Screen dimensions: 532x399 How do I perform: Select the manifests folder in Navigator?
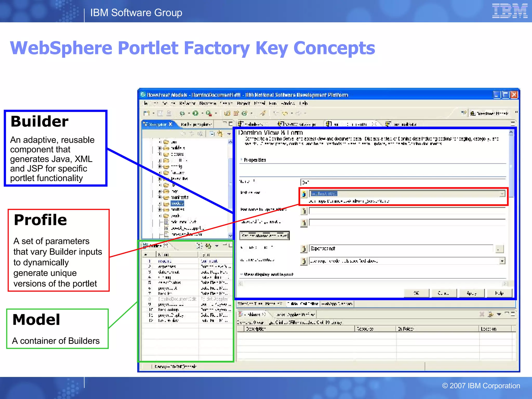pos(179,197)
